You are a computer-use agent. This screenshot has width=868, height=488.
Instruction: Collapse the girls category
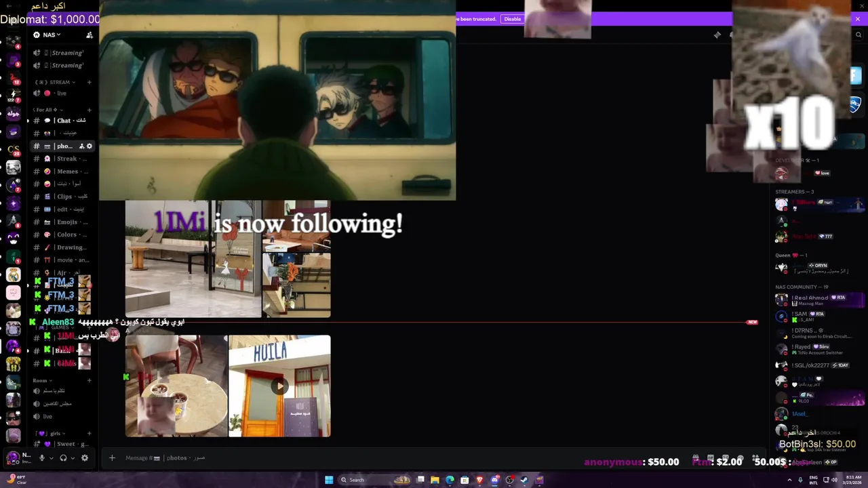click(51, 433)
